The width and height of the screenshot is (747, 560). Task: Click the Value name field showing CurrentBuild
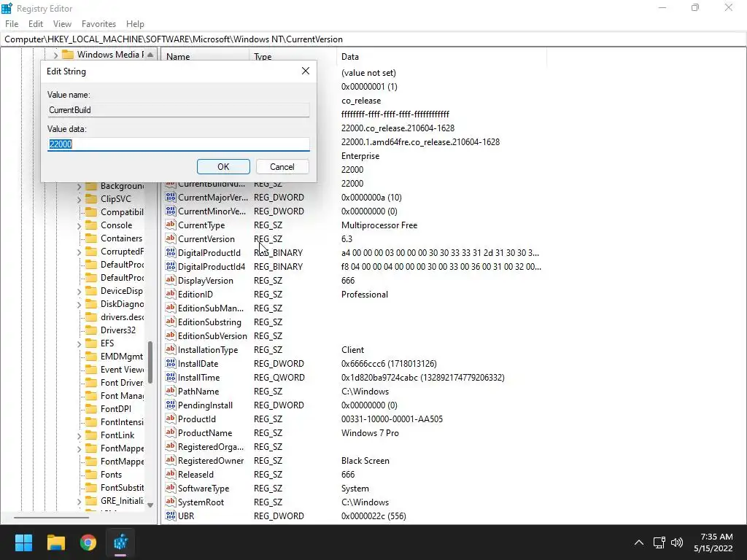[179, 110]
